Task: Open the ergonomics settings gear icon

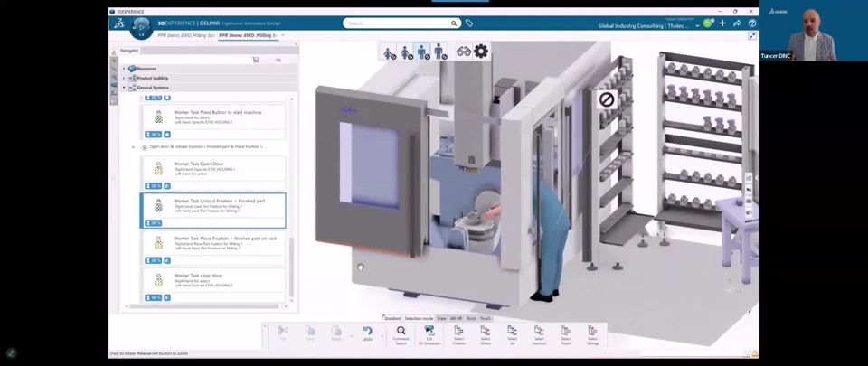Action: click(x=481, y=52)
